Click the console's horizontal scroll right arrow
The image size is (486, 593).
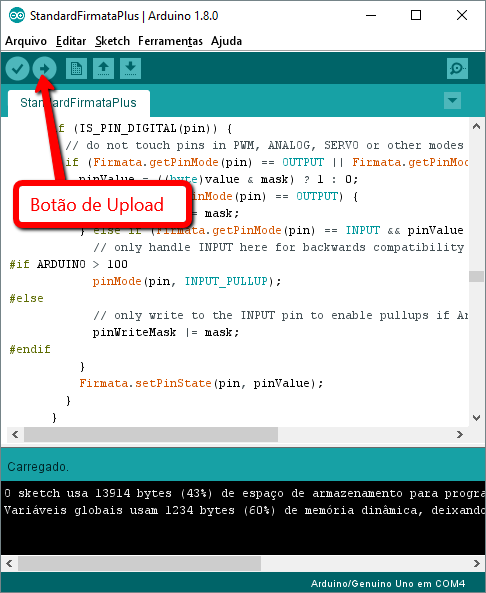(477, 564)
